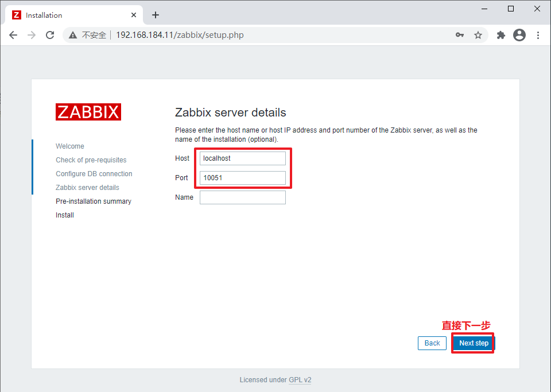
Task: Open the Chrome three-dot menu
Action: point(538,35)
